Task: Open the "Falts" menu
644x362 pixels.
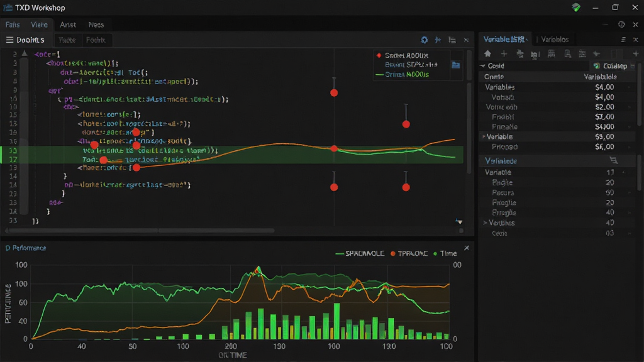Action: pyautogui.click(x=13, y=25)
